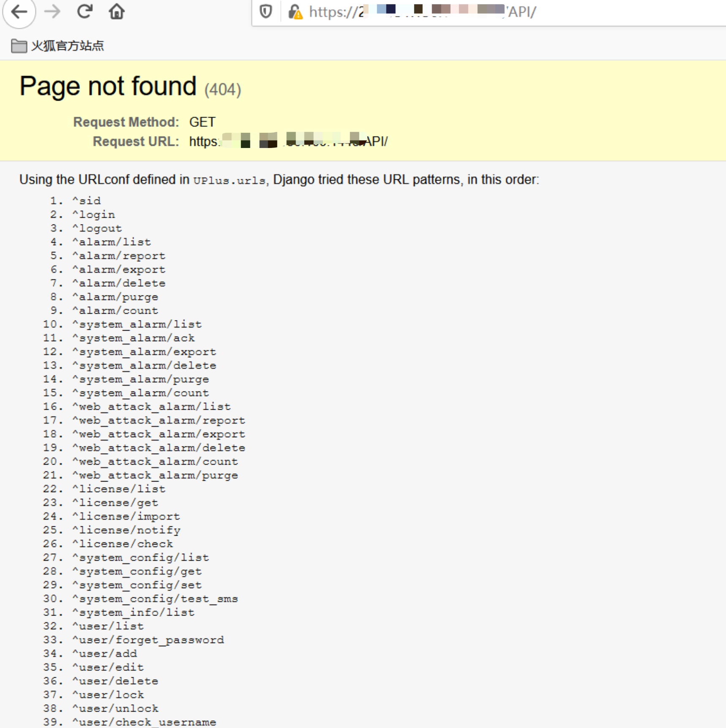Click the browser Back arrow button
The image size is (726, 728).
click(19, 12)
